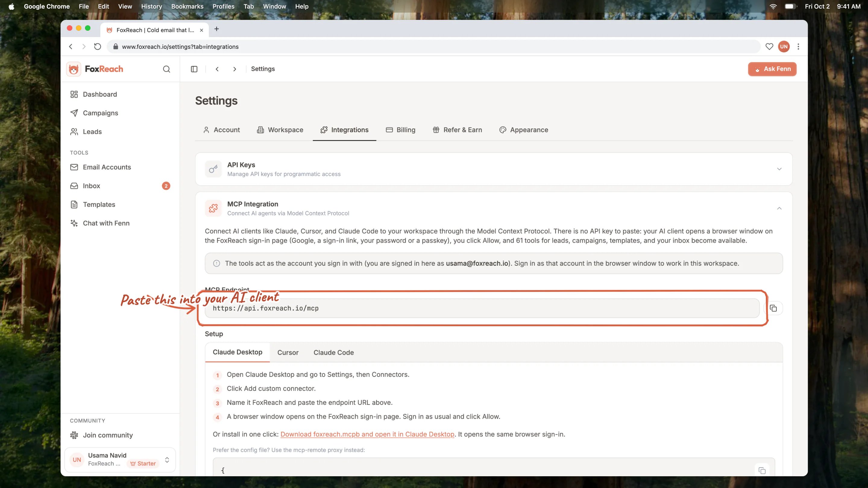The width and height of the screenshot is (868, 488).
Task: Go back with the in-app left chevron
Action: click(217, 69)
